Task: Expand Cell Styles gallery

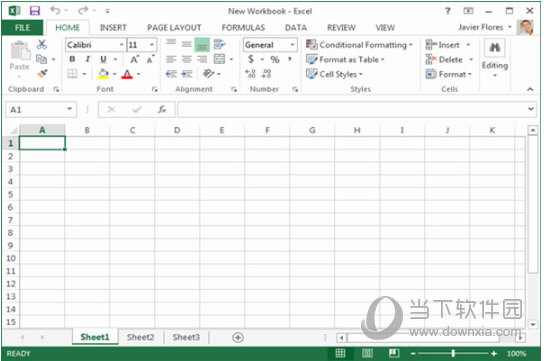Action: 334,74
